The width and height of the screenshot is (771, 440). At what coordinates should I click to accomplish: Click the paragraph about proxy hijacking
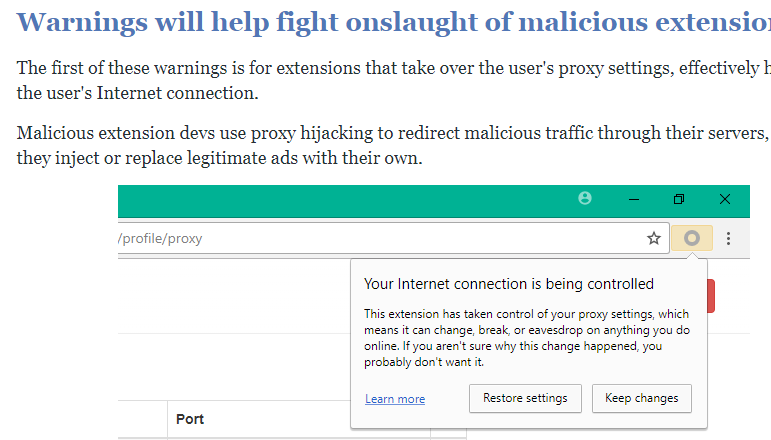393,146
